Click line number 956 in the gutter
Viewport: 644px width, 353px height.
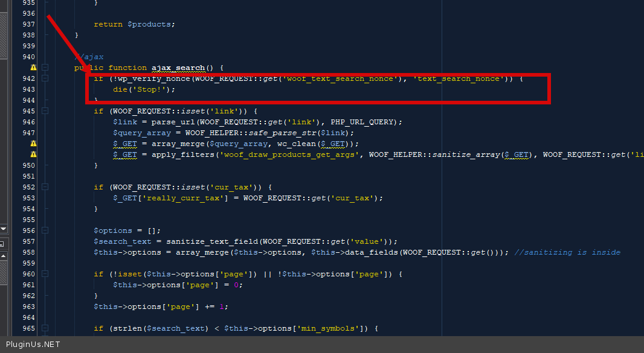click(x=28, y=231)
